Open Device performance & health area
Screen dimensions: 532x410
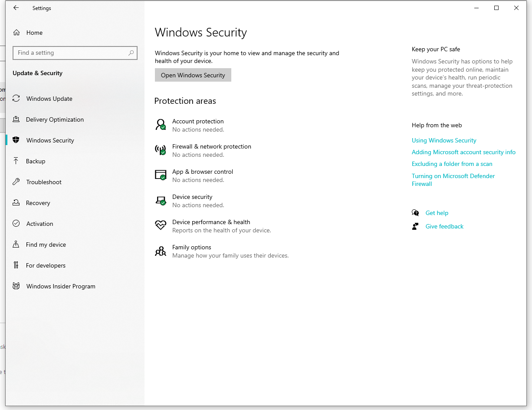click(213, 226)
